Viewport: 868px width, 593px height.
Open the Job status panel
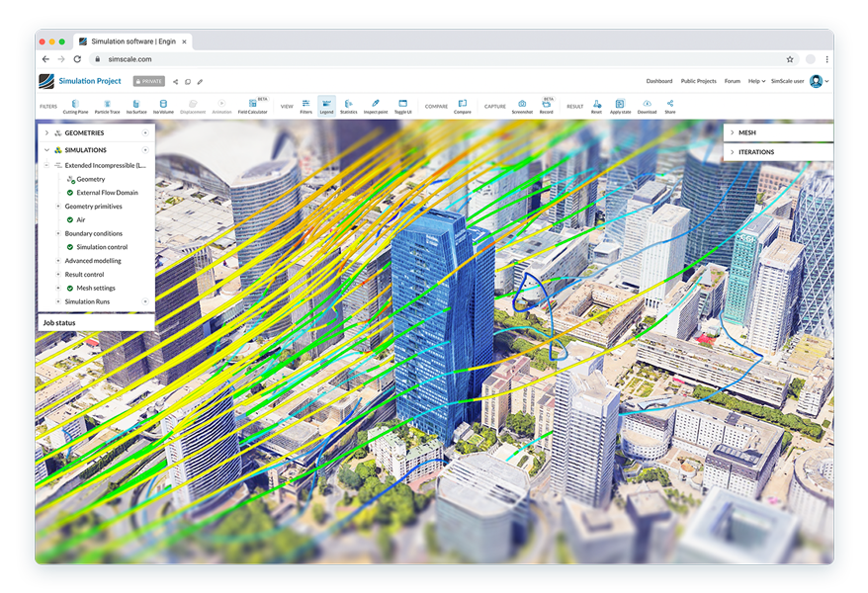coord(57,322)
